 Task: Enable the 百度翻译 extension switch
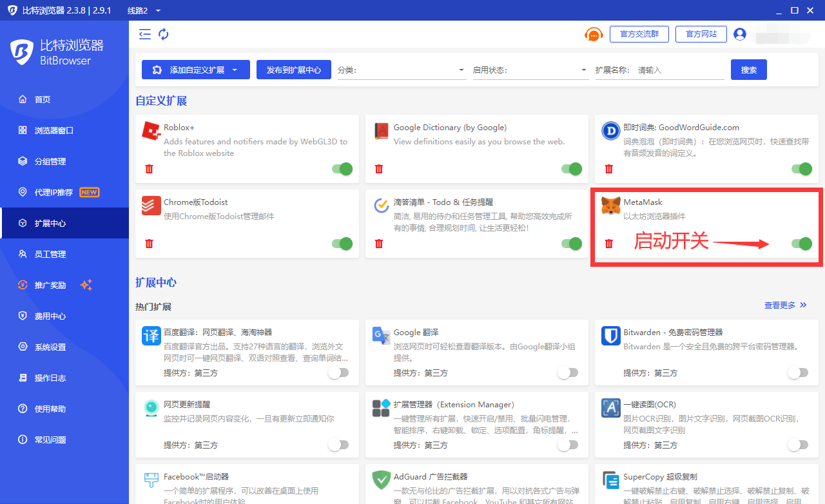click(338, 373)
